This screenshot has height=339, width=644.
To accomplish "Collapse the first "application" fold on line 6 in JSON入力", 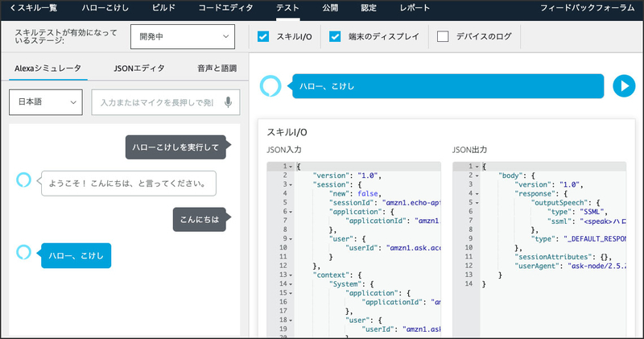I will (x=291, y=212).
